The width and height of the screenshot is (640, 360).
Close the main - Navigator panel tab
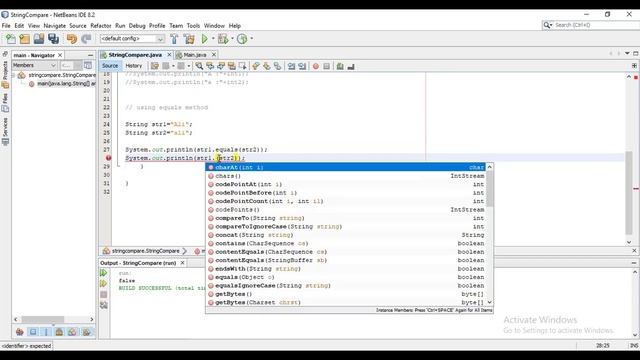[x=60, y=55]
